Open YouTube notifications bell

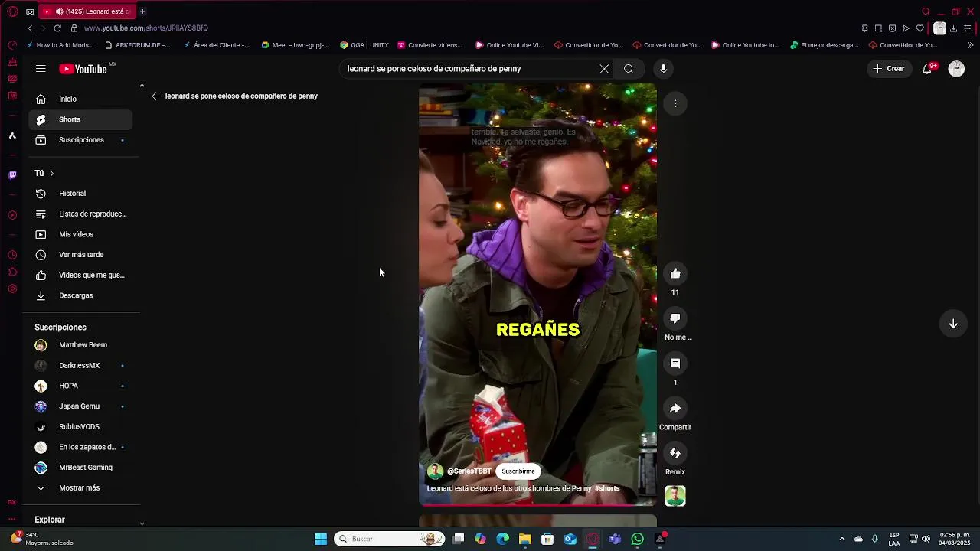tap(927, 69)
